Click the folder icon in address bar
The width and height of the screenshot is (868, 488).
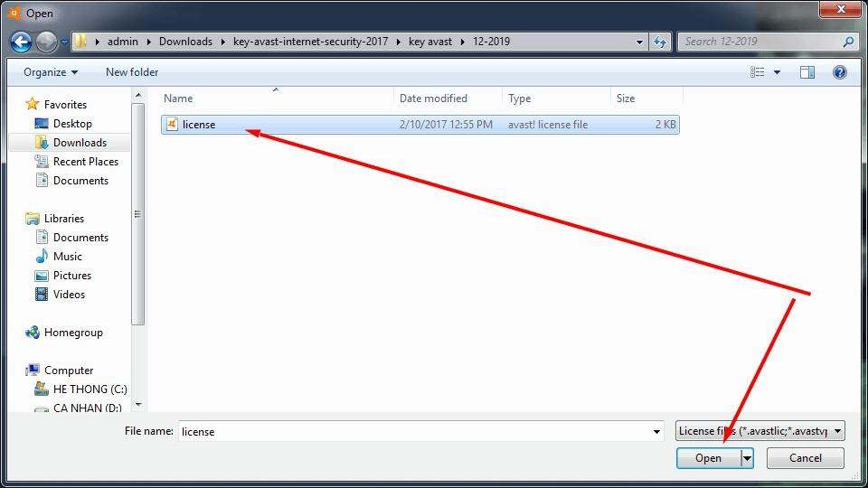coord(80,42)
